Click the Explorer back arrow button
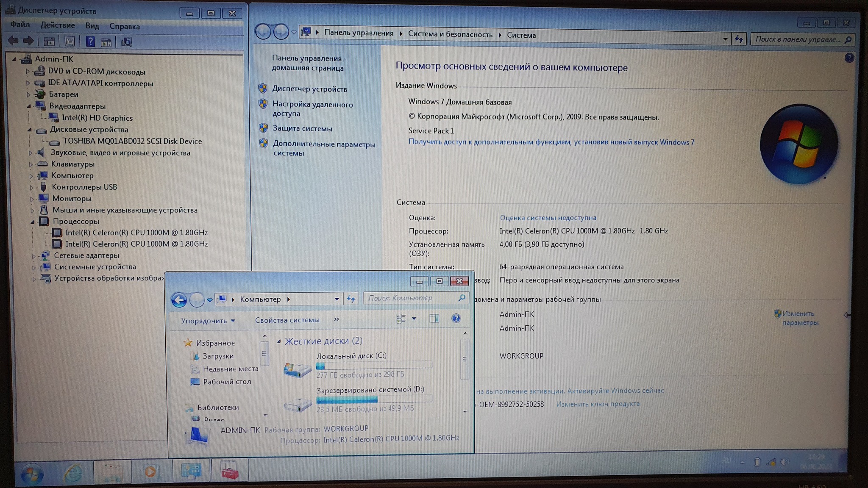Viewport: 868px width, 488px height. [179, 300]
